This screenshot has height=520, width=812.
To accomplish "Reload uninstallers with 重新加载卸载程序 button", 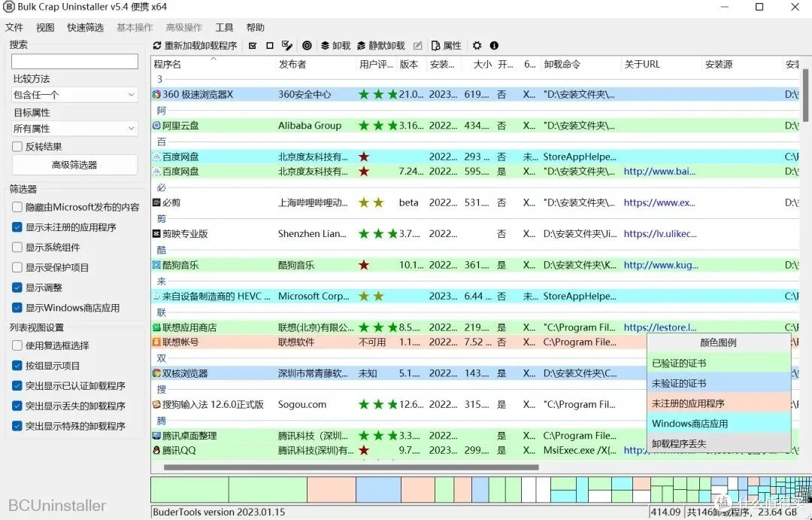I will (x=195, y=46).
